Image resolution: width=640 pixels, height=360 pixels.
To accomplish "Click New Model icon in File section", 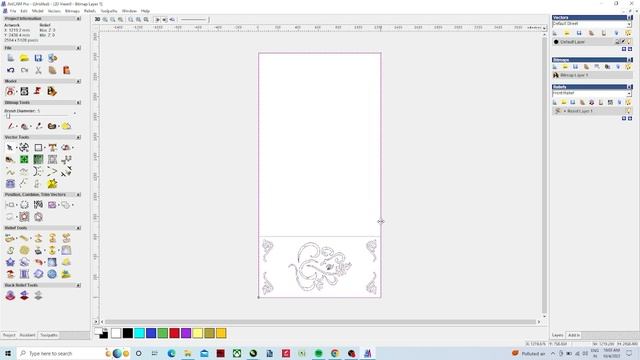I will [x=11, y=58].
